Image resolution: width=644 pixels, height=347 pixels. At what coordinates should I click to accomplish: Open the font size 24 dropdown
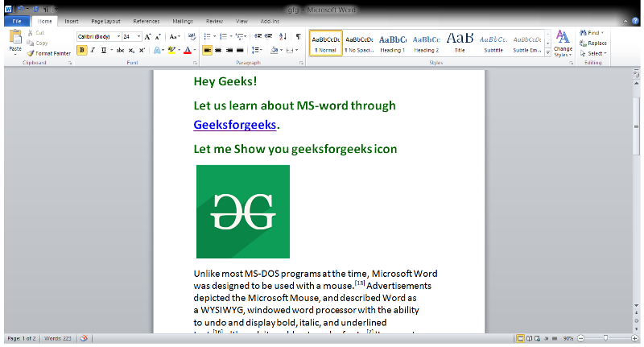(x=138, y=36)
